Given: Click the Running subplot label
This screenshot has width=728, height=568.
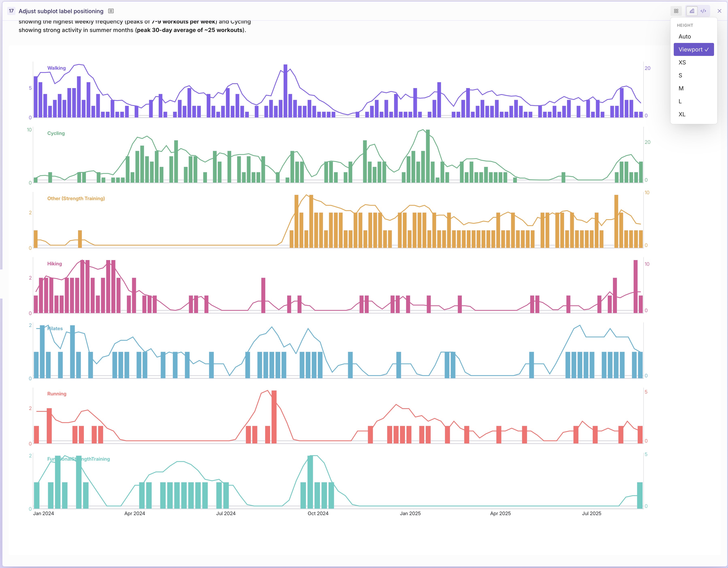Looking at the screenshot, I should point(57,394).
